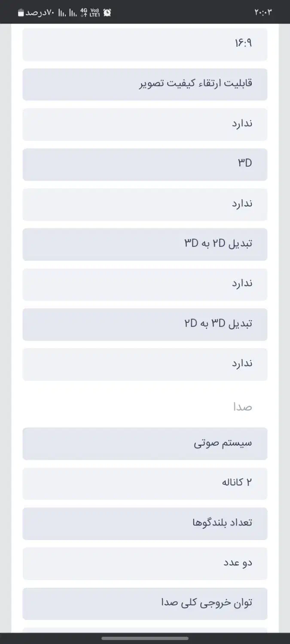Tap the توان خروجی کلی صدا row
The image size is (290, 644).
point(145,603)
